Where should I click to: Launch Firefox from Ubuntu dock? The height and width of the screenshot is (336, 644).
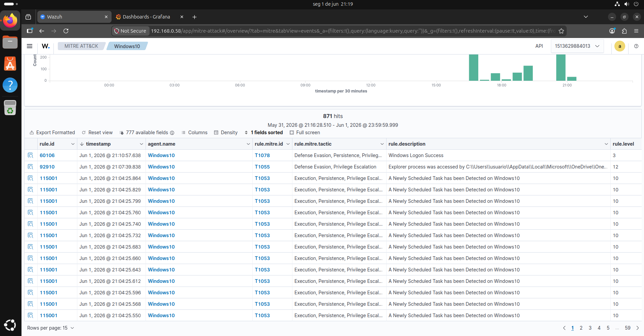[x=10, y=21]
